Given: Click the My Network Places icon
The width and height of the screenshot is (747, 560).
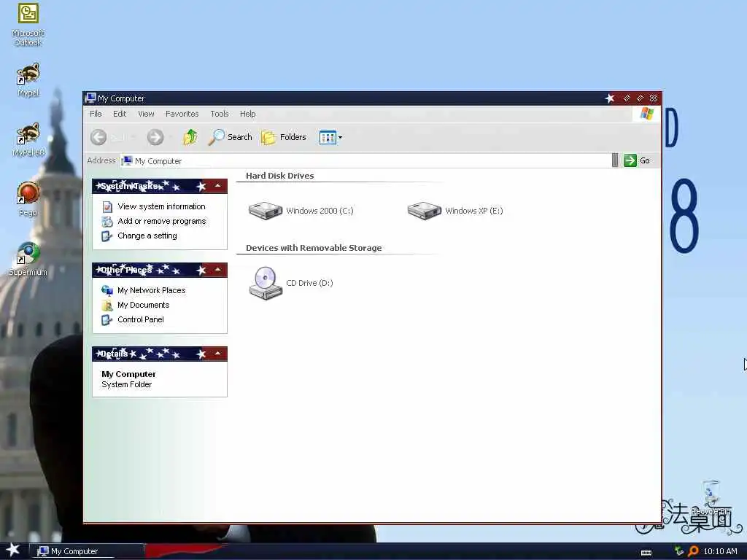Looking at the screenshot, I should pyautogui.click(x=107, y=290).
